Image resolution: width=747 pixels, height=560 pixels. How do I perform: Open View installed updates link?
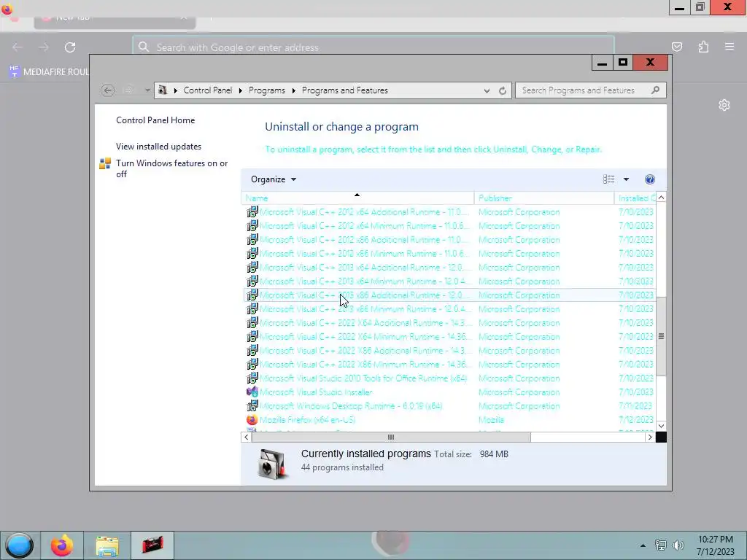pos(158,147)
